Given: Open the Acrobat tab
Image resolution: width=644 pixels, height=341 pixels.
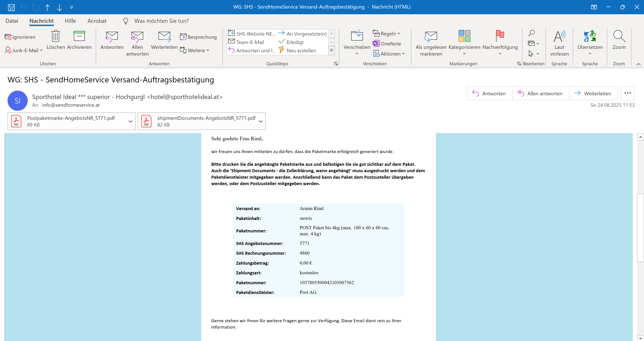Looking at the screenshot, I should tap(97, 21).
